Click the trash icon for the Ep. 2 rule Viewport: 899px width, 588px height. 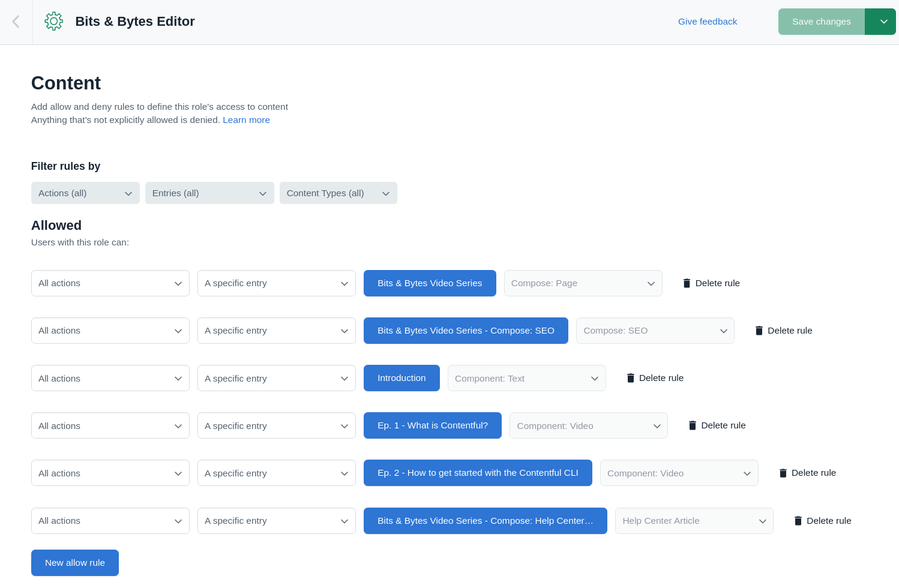tap(783, 473)
